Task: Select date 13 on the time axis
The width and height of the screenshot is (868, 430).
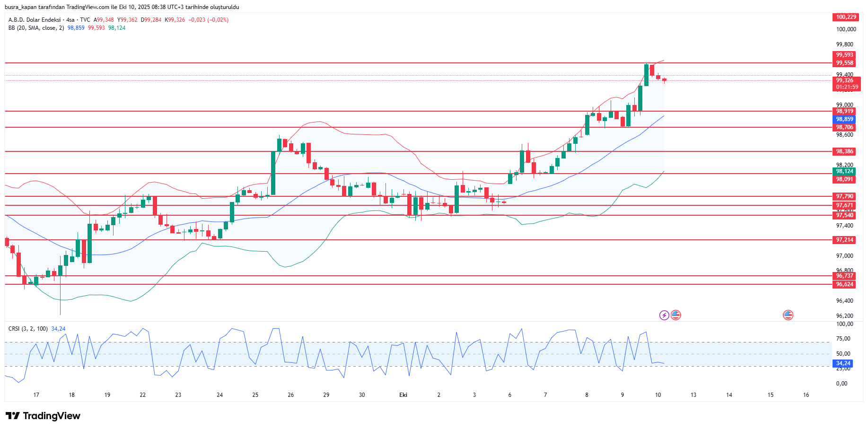Action: coord(693,395)
